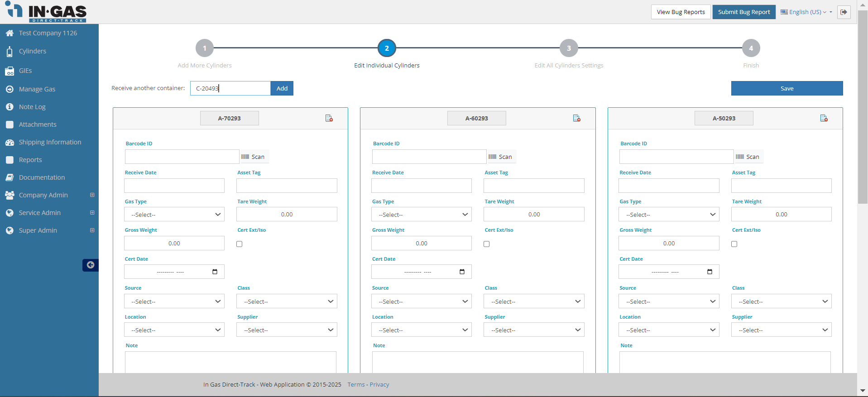Go to Shipping Information sidebar item

pyautogui.click(x=50, y=142)
